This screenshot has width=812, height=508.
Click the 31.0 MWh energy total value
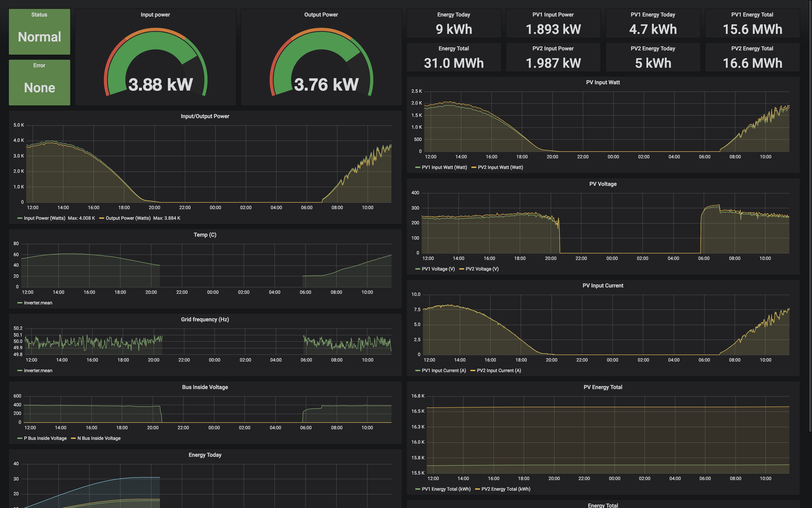point(454,63)
